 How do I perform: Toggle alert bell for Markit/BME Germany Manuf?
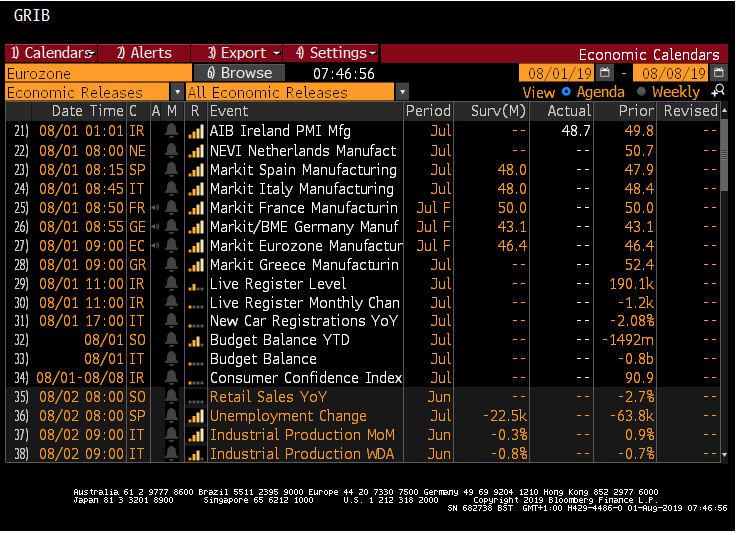[172, 227]
